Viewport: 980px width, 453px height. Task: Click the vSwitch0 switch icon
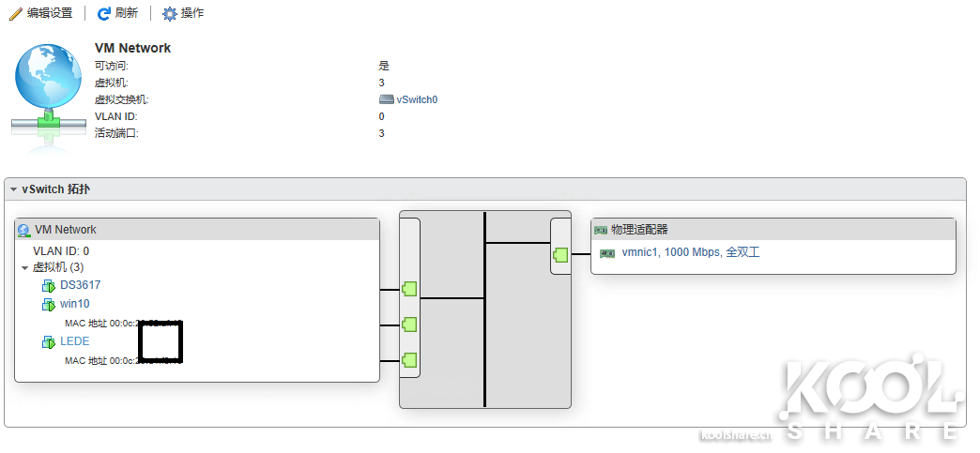(386, 99)
